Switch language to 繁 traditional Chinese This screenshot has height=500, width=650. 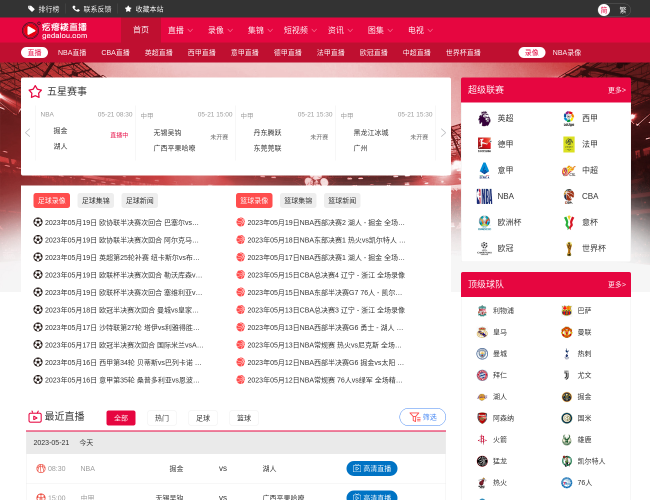click(622, 10)
